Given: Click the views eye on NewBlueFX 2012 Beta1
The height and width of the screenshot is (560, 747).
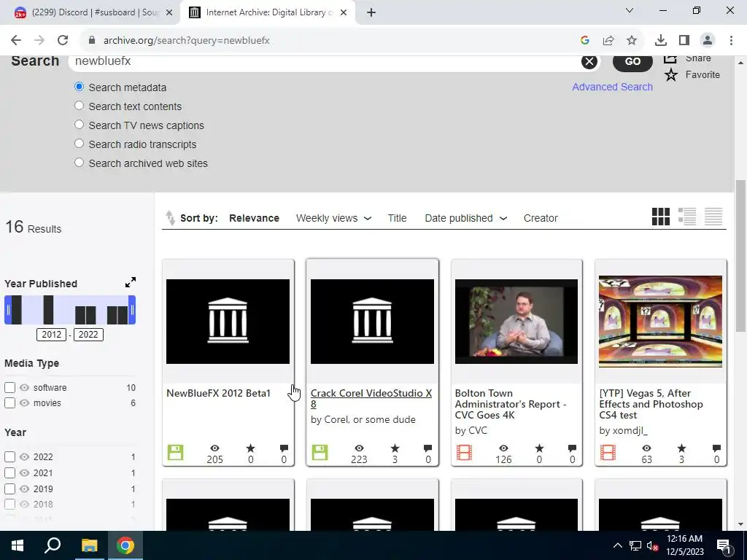Looking at the screenshot, I should tap(215, 448).
